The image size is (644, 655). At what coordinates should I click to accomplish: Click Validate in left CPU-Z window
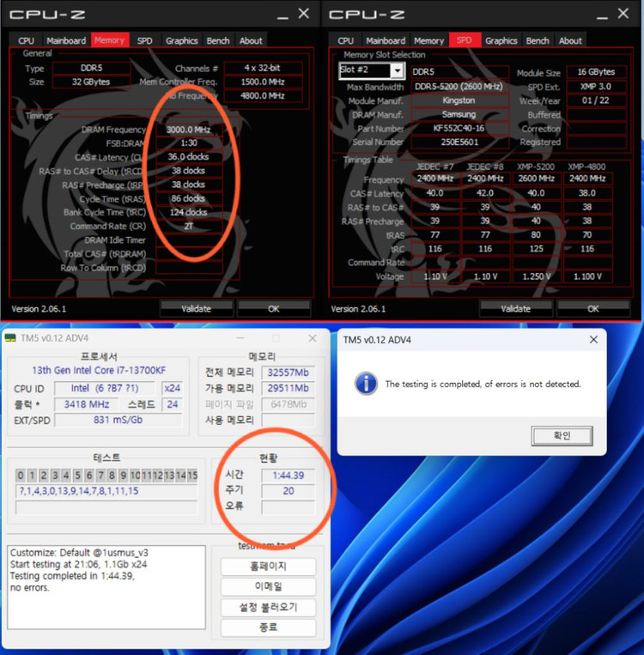[196, 309]
